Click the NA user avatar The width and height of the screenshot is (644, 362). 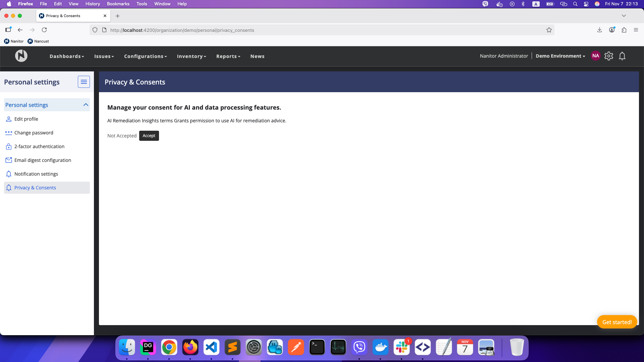coord(596,56)
